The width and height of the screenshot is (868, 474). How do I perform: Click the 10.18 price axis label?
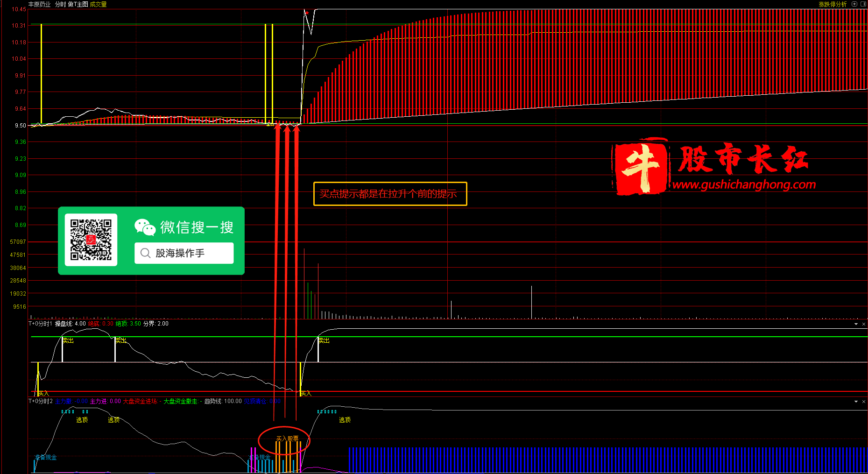click(19, 42)
